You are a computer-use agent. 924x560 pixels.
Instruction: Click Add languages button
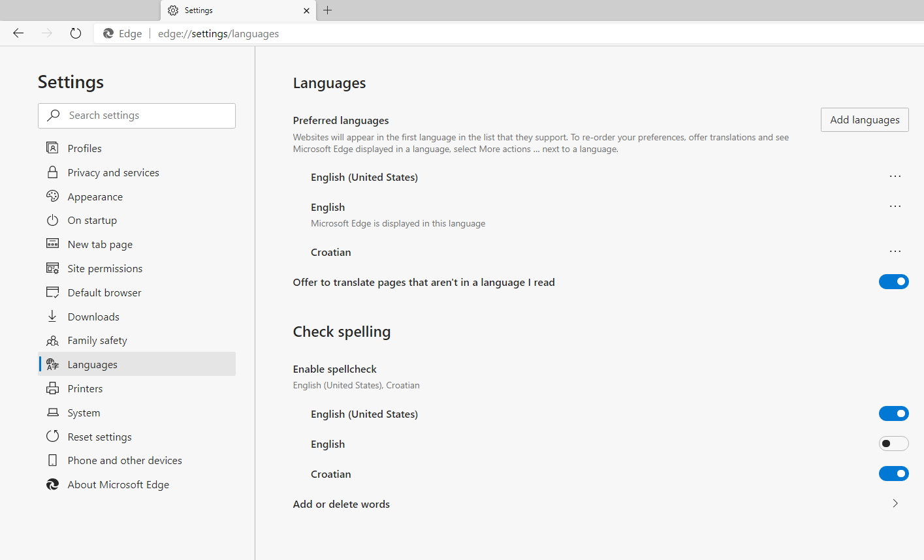[x=865, y=119]
